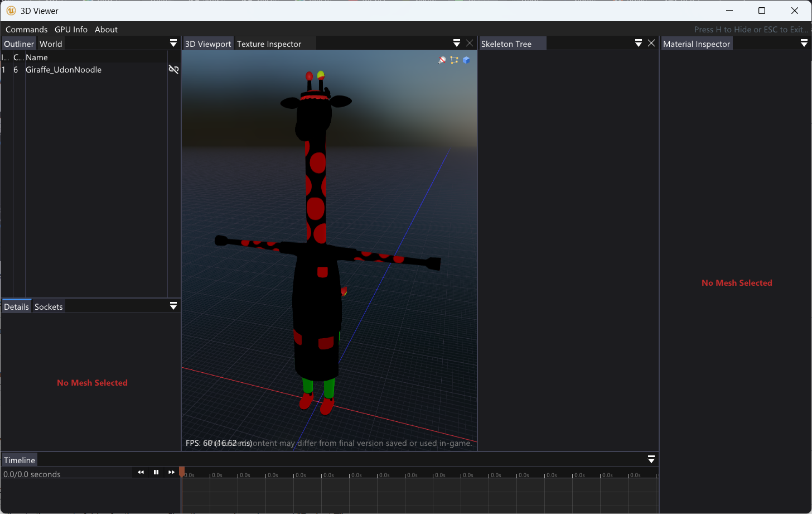Click the 3D Viewer app logo icon
The width and height of the screenshot is (812, 514).
pyautogui.click(x=11, y=11)
